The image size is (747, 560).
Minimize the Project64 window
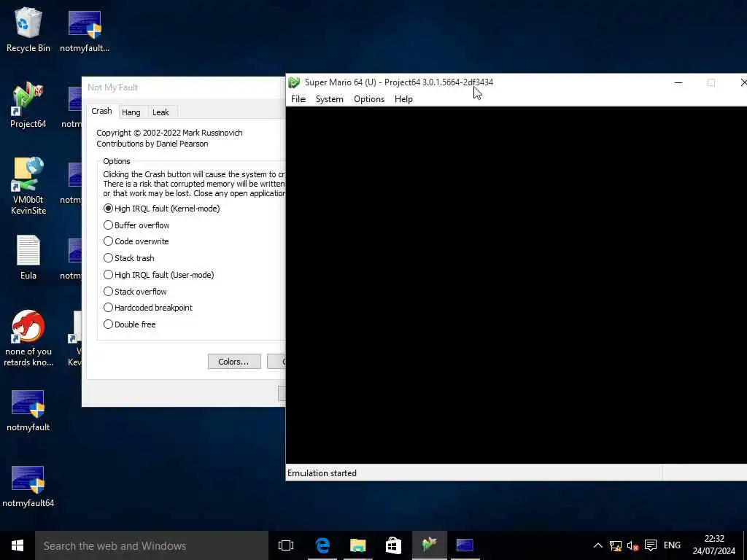(678, 83)
